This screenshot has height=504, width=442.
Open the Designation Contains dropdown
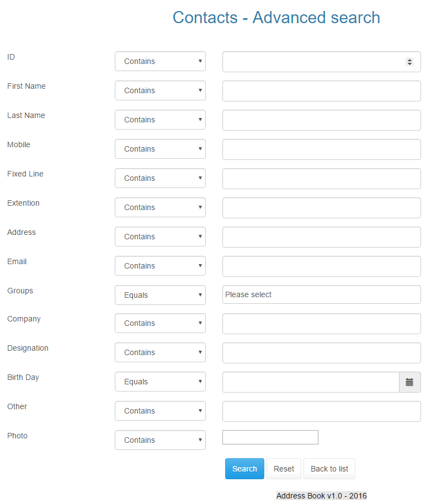click(x=160, y=352)
